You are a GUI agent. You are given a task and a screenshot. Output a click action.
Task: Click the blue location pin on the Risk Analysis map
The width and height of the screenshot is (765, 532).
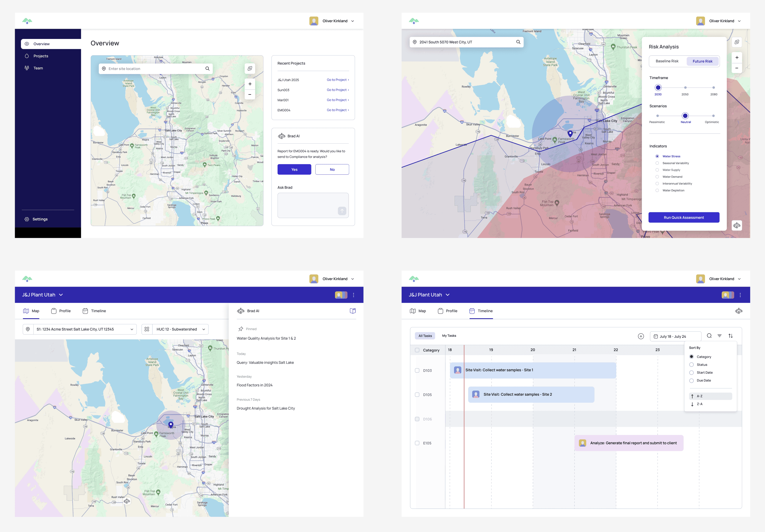click(570, 134)
